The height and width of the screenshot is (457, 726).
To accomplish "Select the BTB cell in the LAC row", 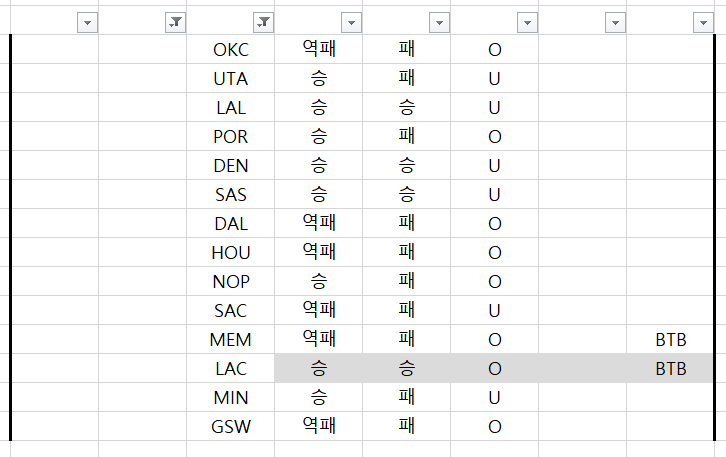I will 671,369.
